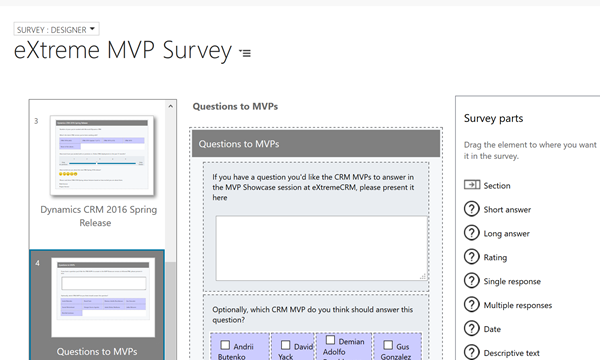Click the Section label
Image resolution: width=600 pixels, height=360 pixels.
pyautogui.click(x=497, y=186)
